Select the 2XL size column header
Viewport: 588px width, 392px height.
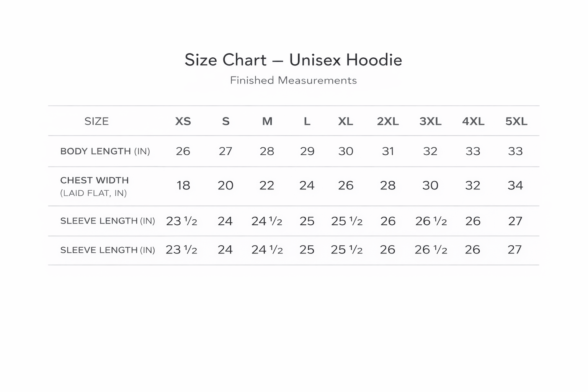pyautogui.click(x=388, y=121)
